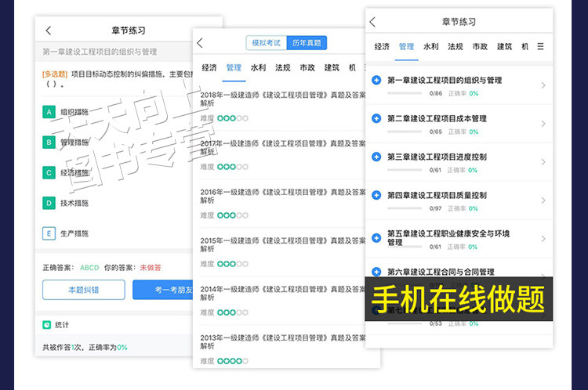Viewport: 588px width, 390px height.
Task: Click the 统计 statistics icon
Action: [46, 325]
